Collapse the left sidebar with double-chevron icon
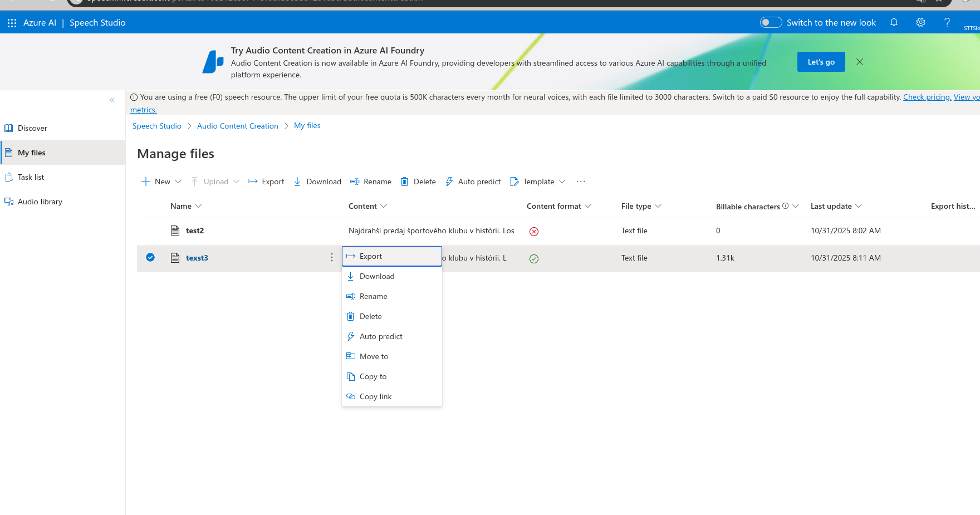 112,100
